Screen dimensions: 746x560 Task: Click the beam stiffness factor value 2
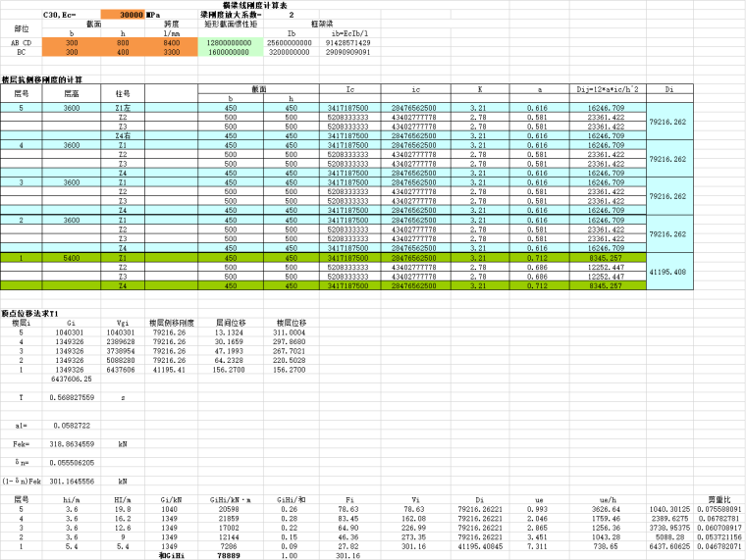(x=291, y=17)
